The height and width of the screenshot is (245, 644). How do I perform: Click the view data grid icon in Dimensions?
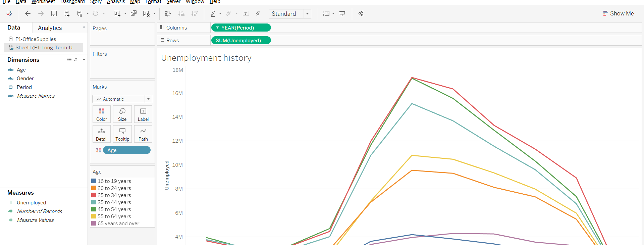click(69, 60)
